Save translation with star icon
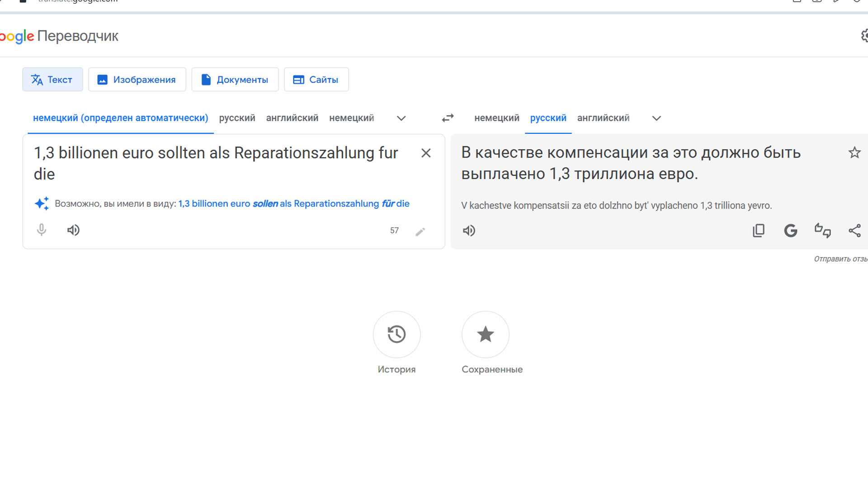This screenshot has width=868, height=488. coord(854,153)
